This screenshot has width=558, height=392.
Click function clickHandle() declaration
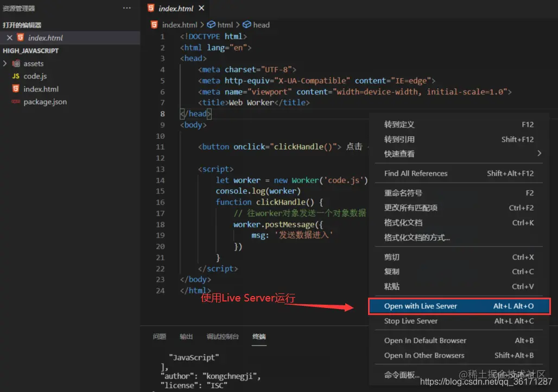coord(269,202)
